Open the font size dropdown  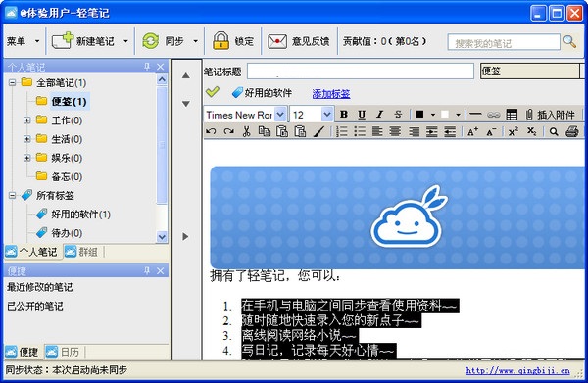[327, 115]
